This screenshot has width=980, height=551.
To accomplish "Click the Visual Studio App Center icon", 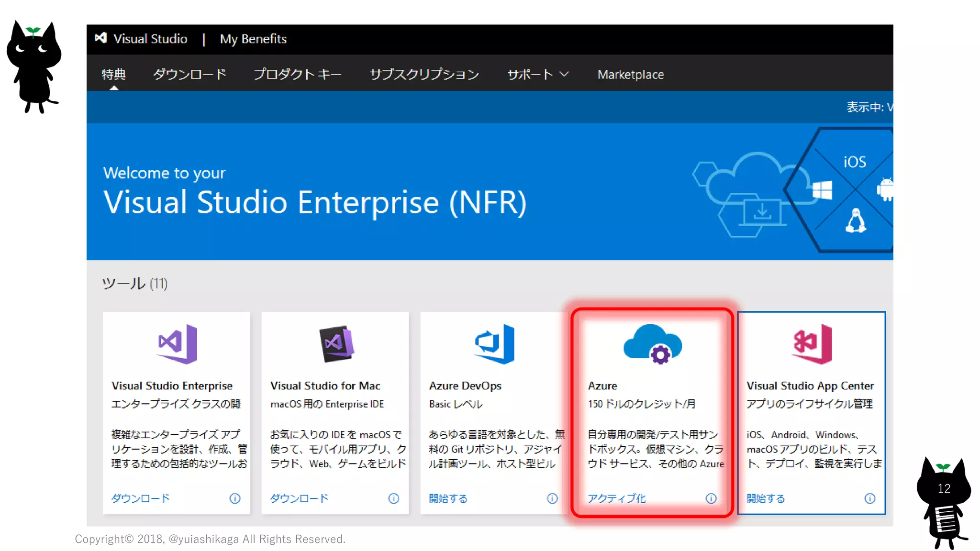I will click(x=812, y=344).
